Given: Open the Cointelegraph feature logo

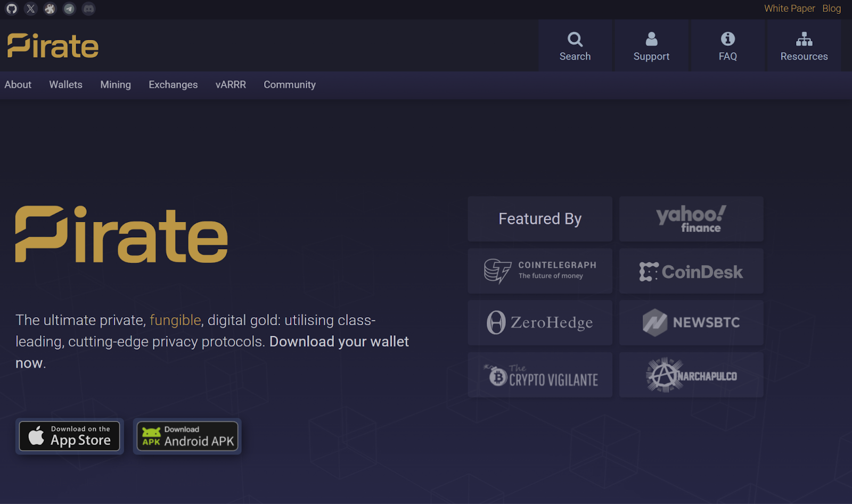Looking at the screenshot, I should [540, 271].
